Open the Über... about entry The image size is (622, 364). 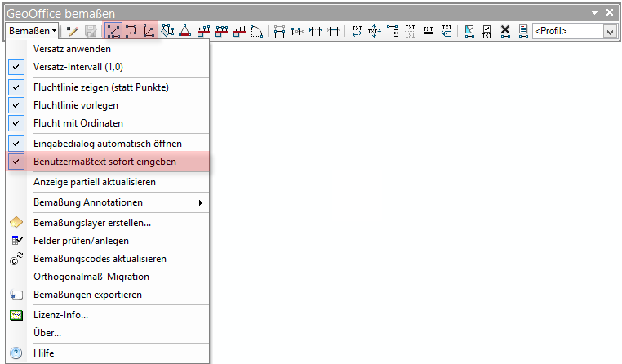point(47,333)
